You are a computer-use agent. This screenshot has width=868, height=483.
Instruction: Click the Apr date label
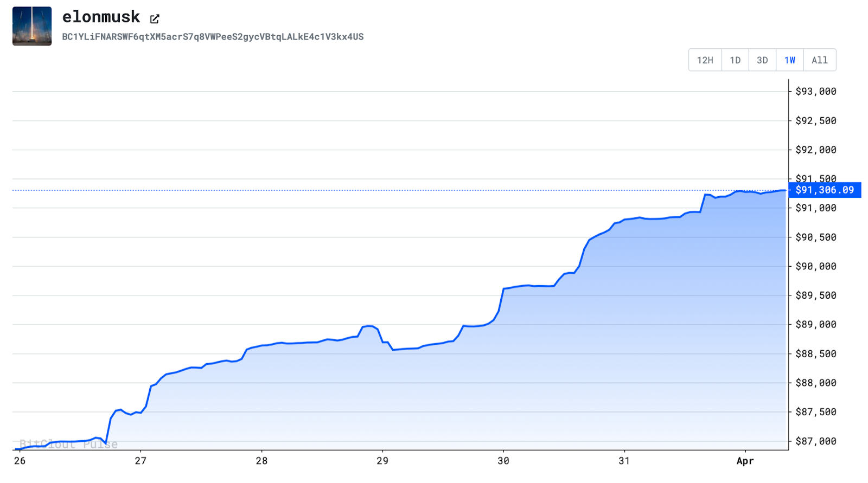pos(745,461)
